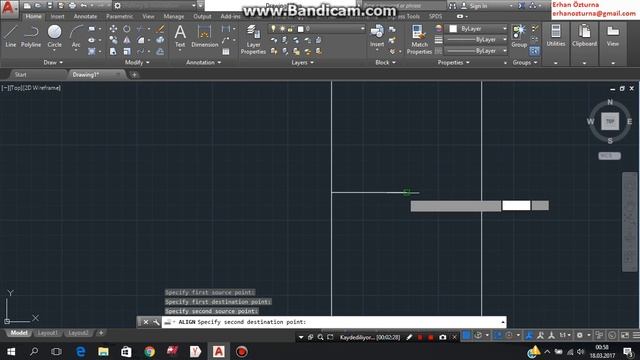Click Match Properties tool
Screen dimensions: 640x360
click(x=419, y=40)
